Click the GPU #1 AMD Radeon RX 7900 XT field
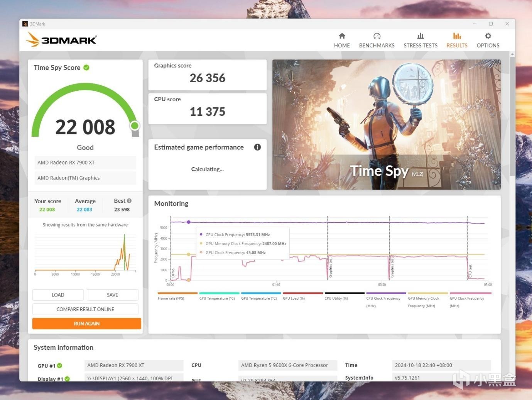Screen dimensions: 532x400 pyautogui.click(x=134, y=365)
